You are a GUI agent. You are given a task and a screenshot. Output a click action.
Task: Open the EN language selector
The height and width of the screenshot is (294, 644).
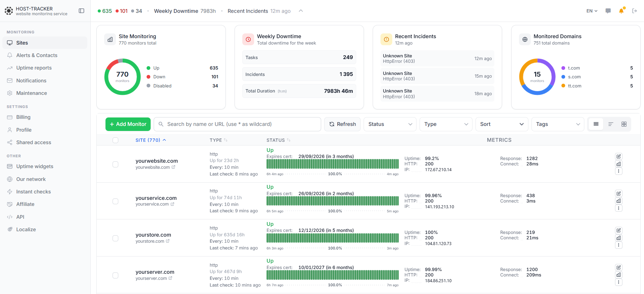(x=592, y=11)
